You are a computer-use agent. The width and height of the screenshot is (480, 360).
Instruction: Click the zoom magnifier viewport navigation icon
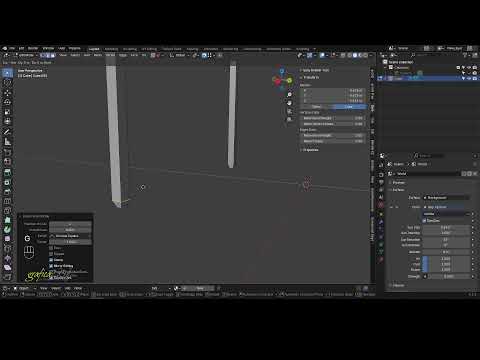(x=289, y=95)
